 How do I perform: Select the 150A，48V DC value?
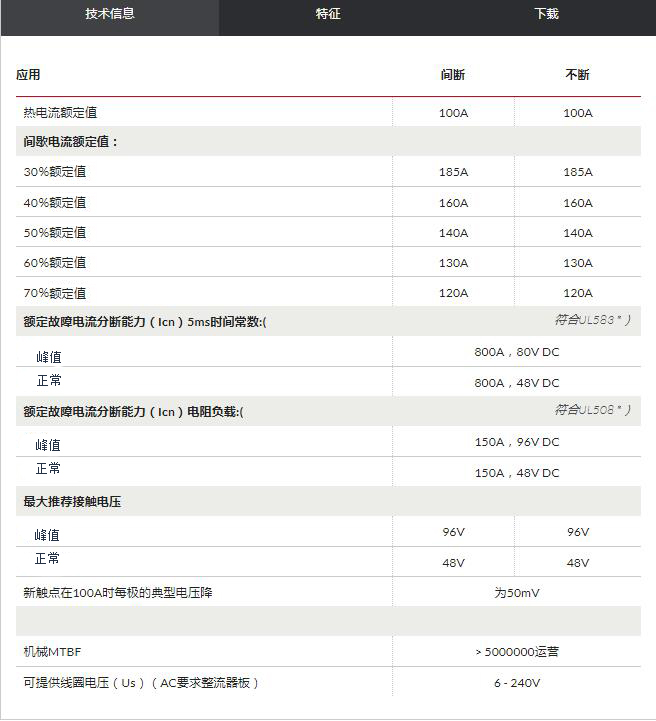pyautogui.click(x=516, y=473)
